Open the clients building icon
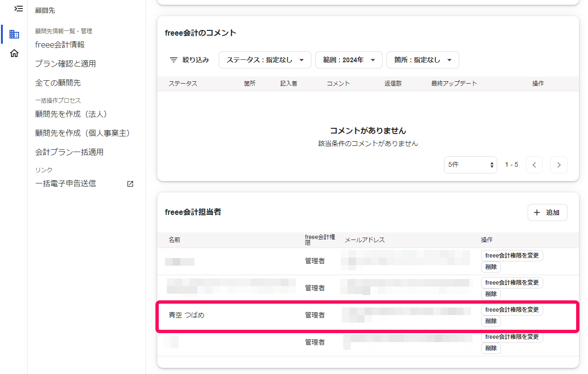 pos(14,34)
